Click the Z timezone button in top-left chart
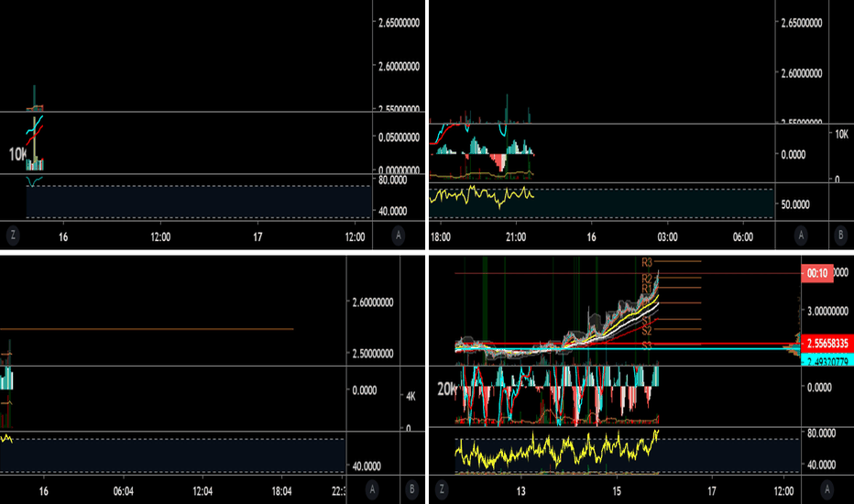The image size is (854, 504). click(13, 236)
